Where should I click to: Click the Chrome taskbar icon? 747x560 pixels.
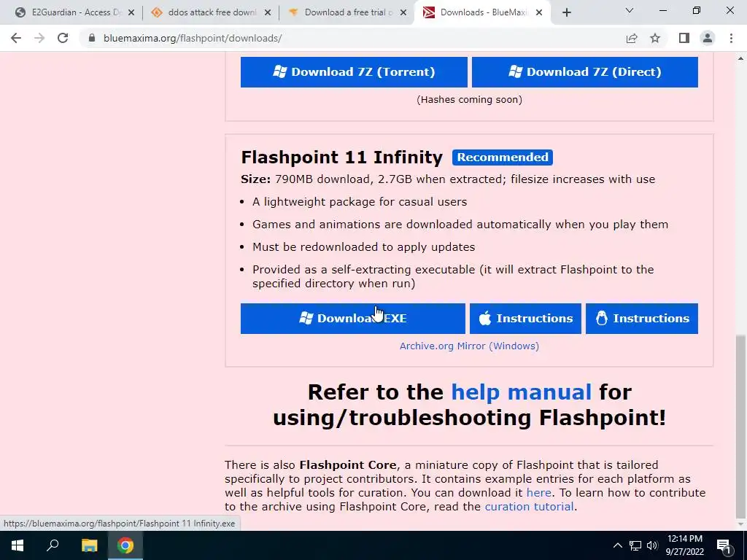coord(125,545)
